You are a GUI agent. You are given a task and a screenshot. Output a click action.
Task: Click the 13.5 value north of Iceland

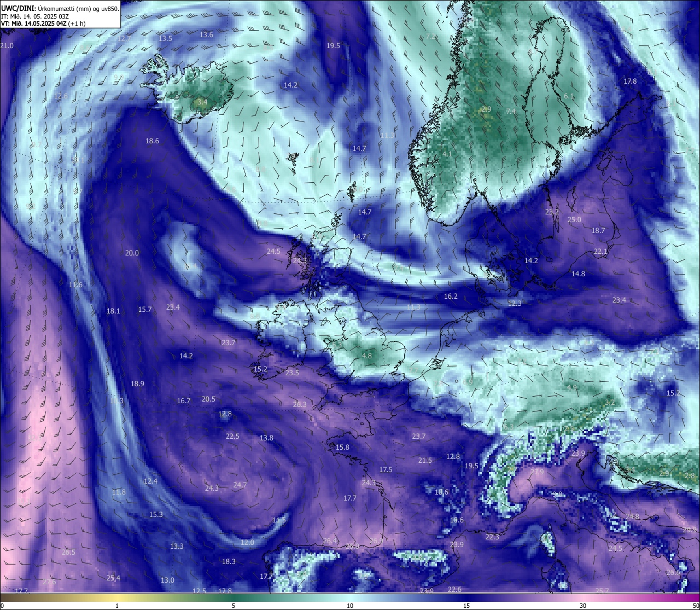click(x=165, y=39)
